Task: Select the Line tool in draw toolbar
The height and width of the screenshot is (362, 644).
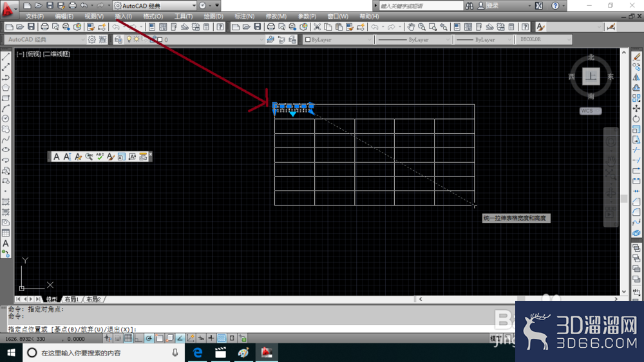Action: point(6,57)
